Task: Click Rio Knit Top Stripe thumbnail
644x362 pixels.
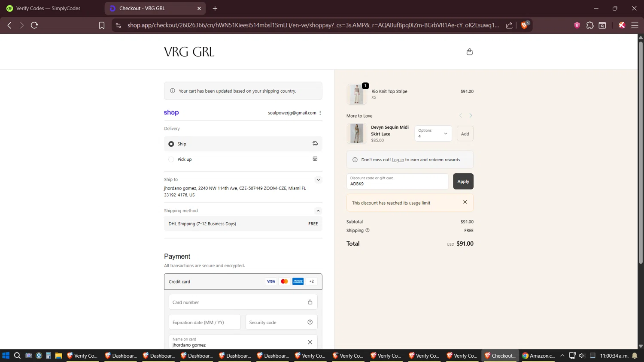Action: click(x=356, y=94)
